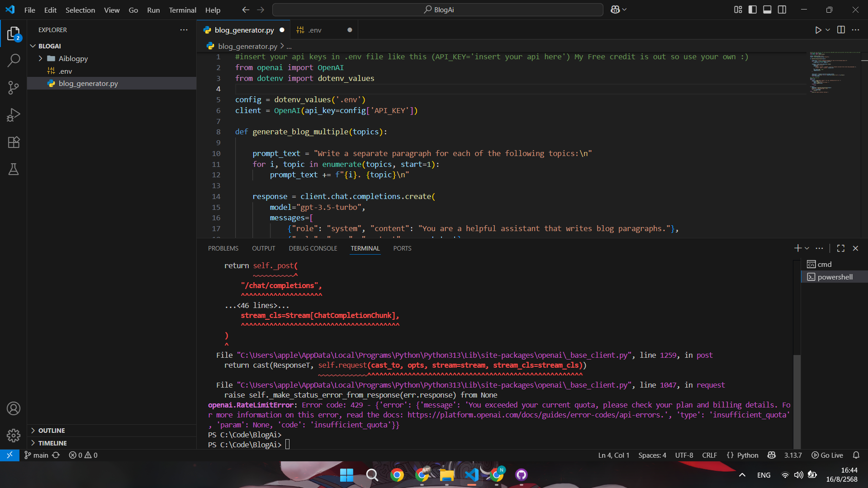868x488 pixels.
Task: Select the blog_generator.py editor tab
Action: [244, 30]
